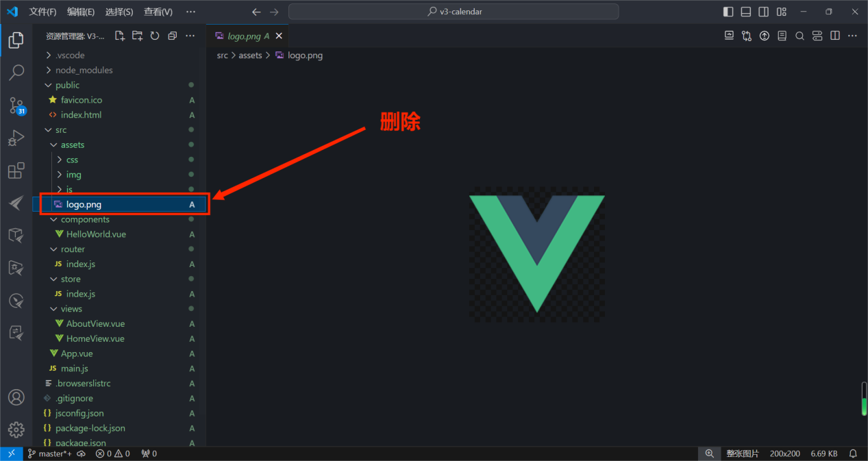The width and height of the screenshot is (868, 461).
Task: Click the git compare icon in editor toolbar
Action: click(x=747, y=36)
